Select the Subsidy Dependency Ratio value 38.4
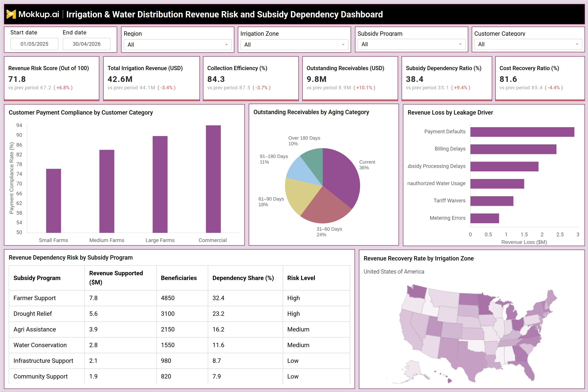 [414, 79]
